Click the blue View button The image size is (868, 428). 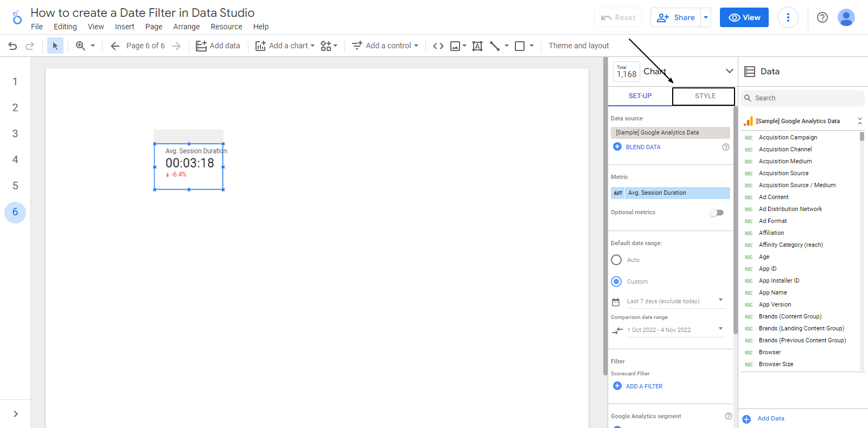744,17
